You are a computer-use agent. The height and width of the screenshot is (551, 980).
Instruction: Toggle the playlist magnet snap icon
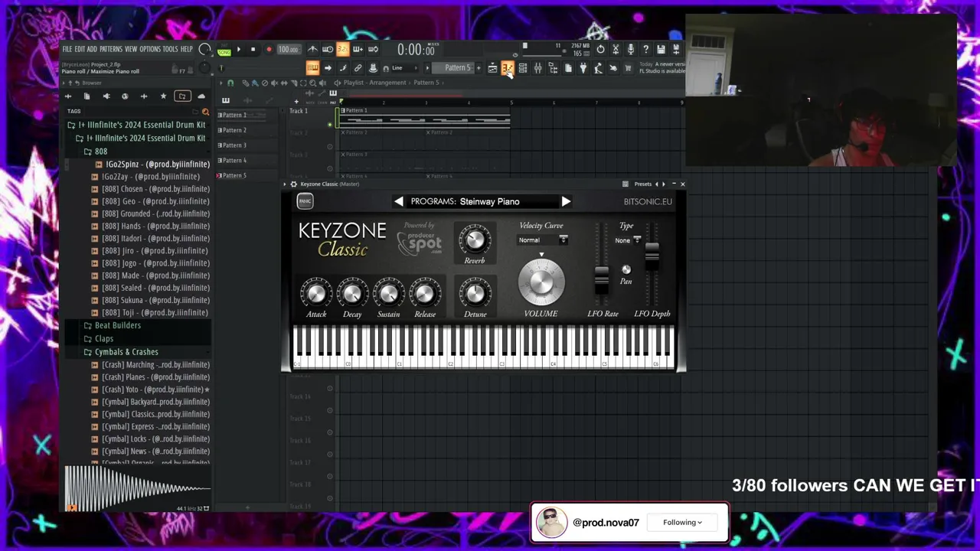pos(230,83)
